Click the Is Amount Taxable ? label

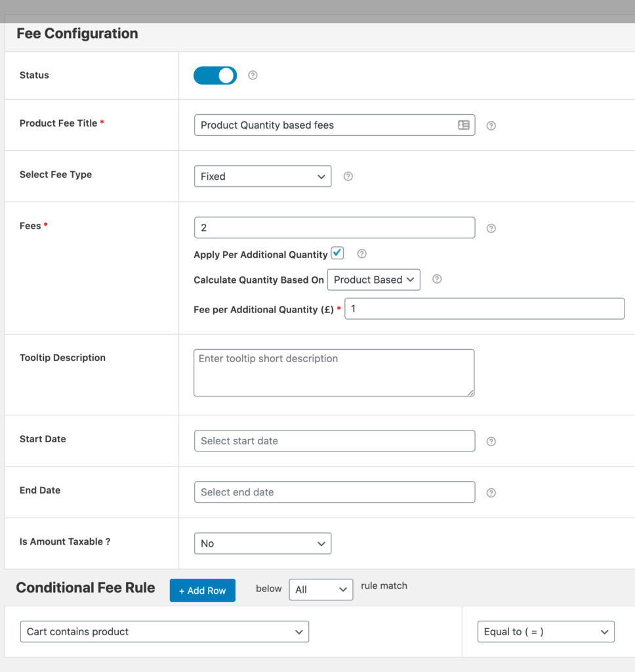pyautogui.click(x=65, y=541)
